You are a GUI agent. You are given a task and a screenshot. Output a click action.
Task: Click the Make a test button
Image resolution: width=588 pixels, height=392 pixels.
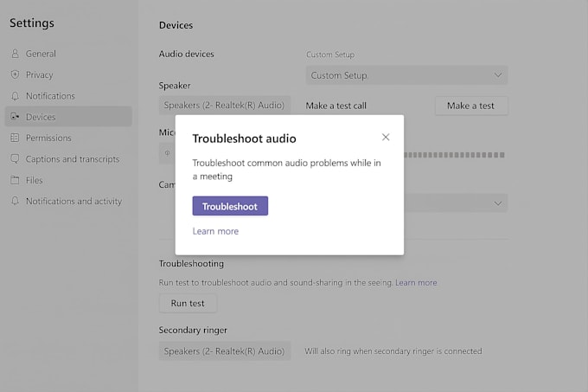[x=471, y=106]
